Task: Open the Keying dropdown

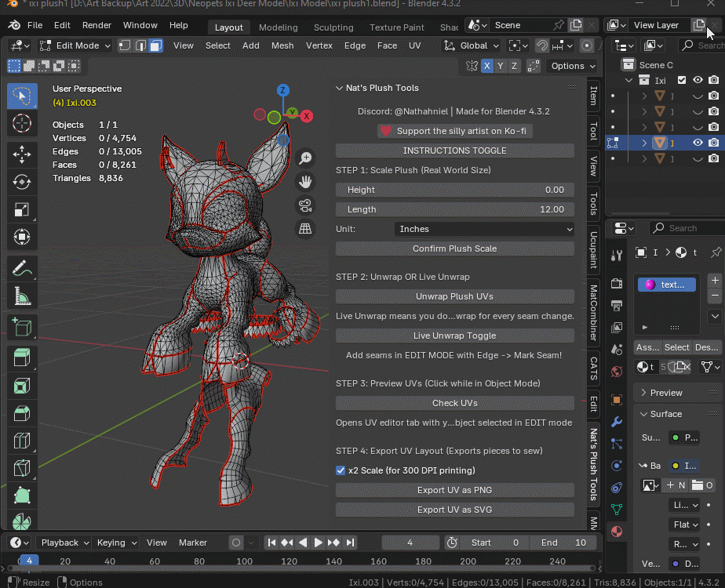Action: (x=116, y=543)
